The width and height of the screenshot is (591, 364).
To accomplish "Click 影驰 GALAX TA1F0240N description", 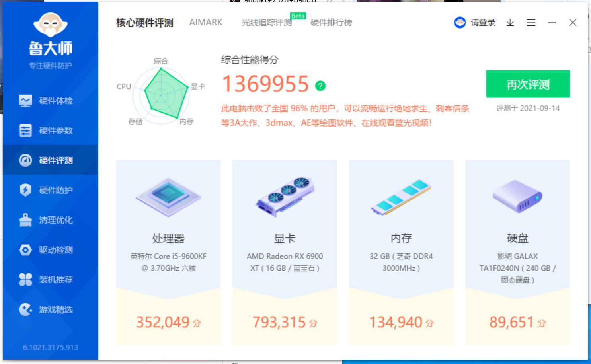I will click(x=517, y=268).
